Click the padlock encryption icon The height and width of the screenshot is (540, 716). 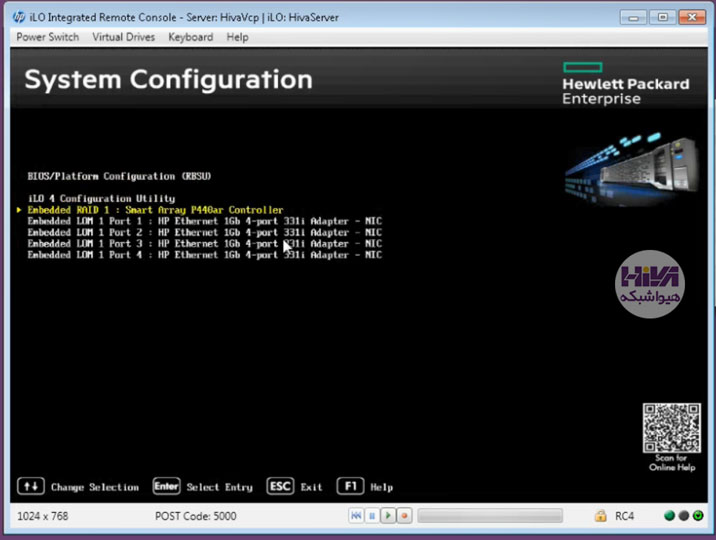pyautogui.click(x=600, y=516)
